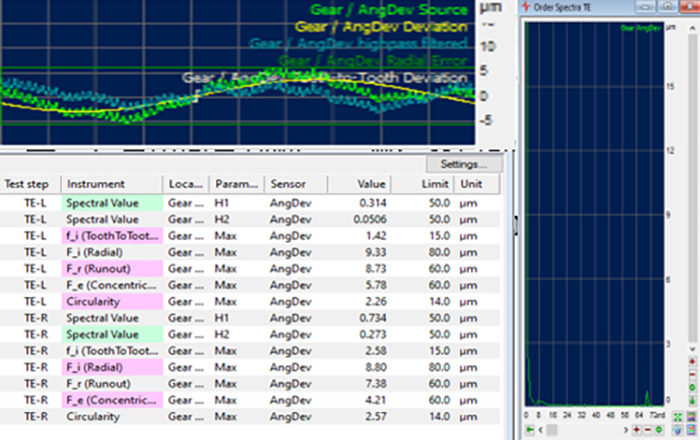The image size is (700, 440).
Task: Click the Param... column header
Action: click(x=237, y=184)
